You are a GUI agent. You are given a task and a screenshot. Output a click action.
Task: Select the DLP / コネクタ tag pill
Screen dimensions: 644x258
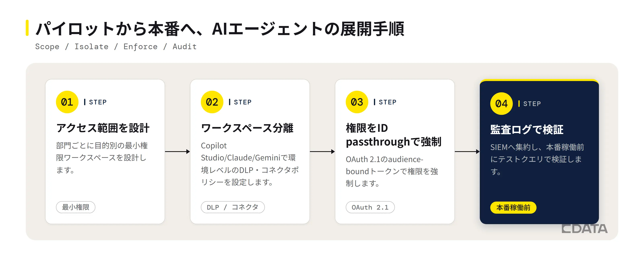point(232,207)
